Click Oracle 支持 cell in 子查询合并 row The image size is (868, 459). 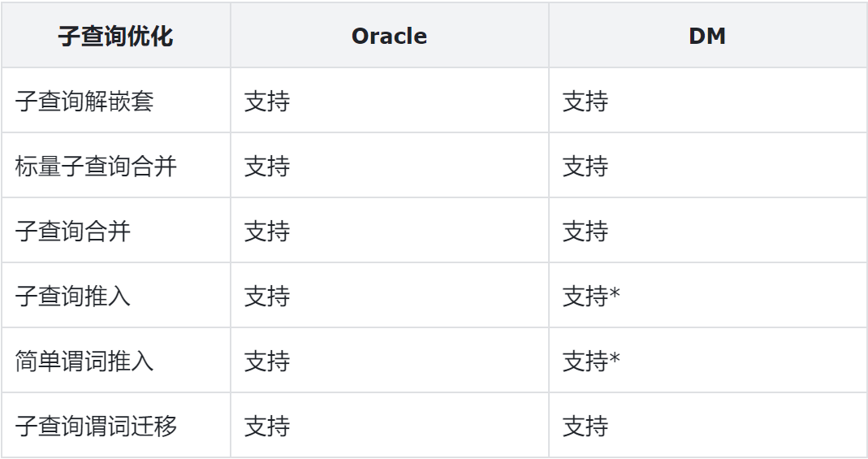[x=267, y=232]
